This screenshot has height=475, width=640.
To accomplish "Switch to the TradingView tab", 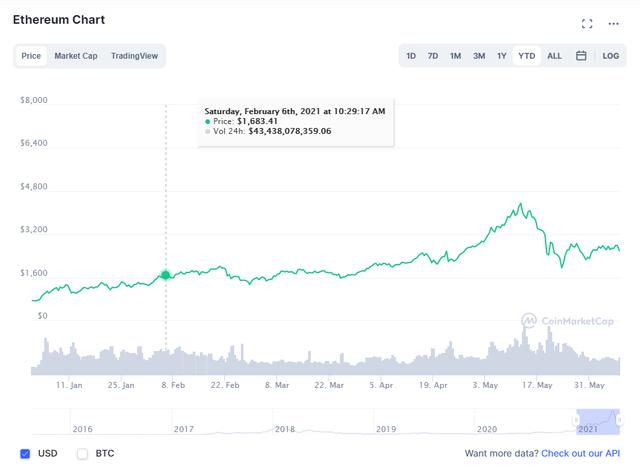I will 134,56.
